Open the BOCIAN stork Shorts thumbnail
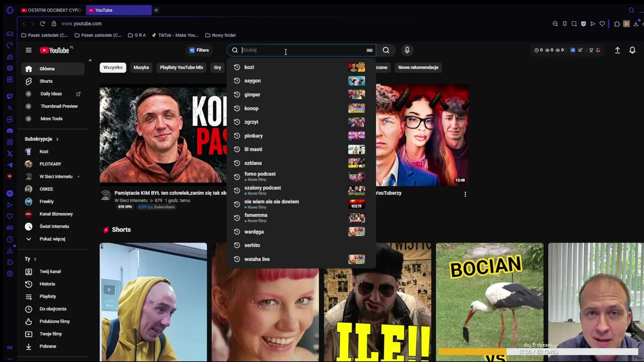The image size is (644, 362). coord(490,302)
